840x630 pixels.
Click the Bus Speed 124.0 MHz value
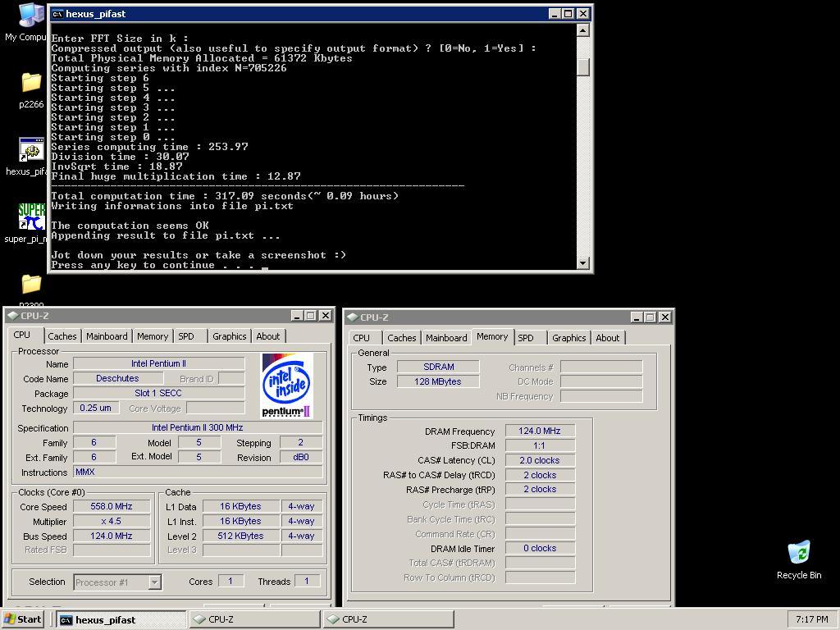tap(112, 536)
